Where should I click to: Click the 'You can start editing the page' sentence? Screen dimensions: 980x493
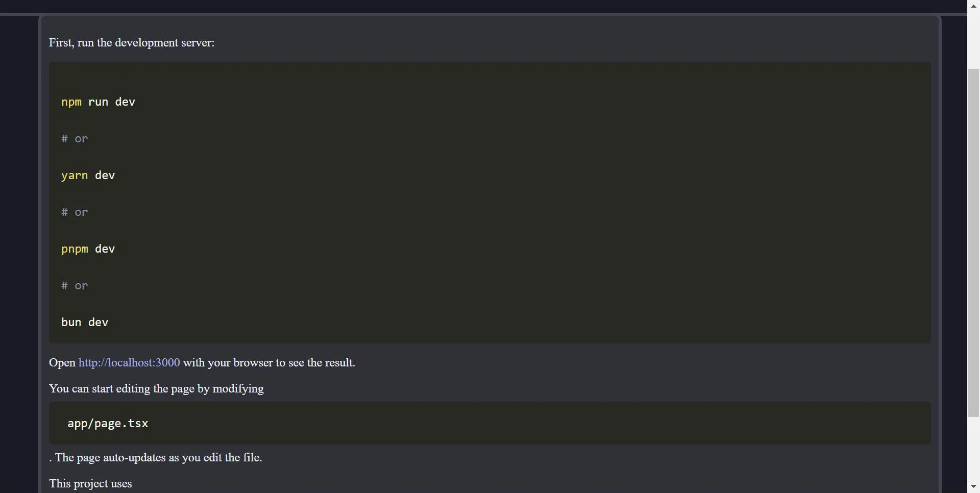156,389
